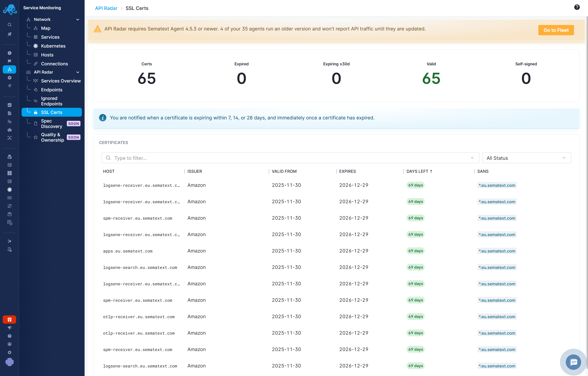Viewport: 588px width, 376px height.
Task: Collapse the Network section chevron
Action: pyautogui.click(x=78, y=20)
